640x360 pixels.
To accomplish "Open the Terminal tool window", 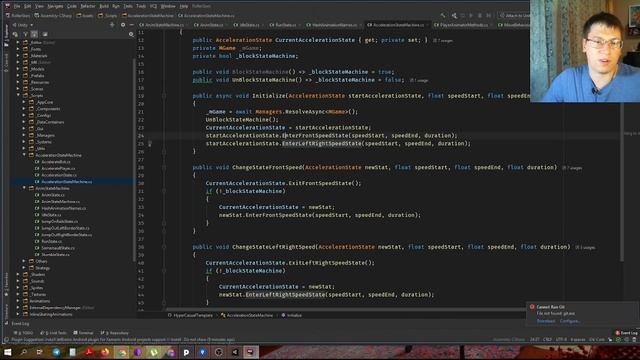I will click(83, 333).
